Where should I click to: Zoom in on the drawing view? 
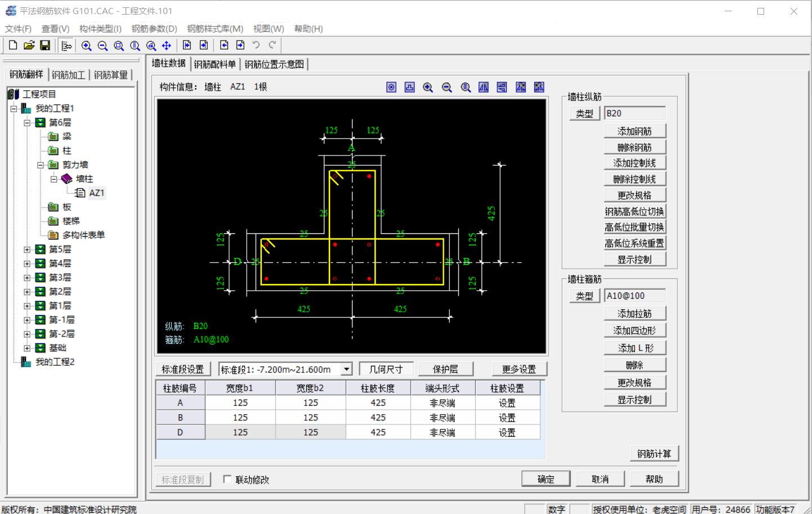point(428,87)
